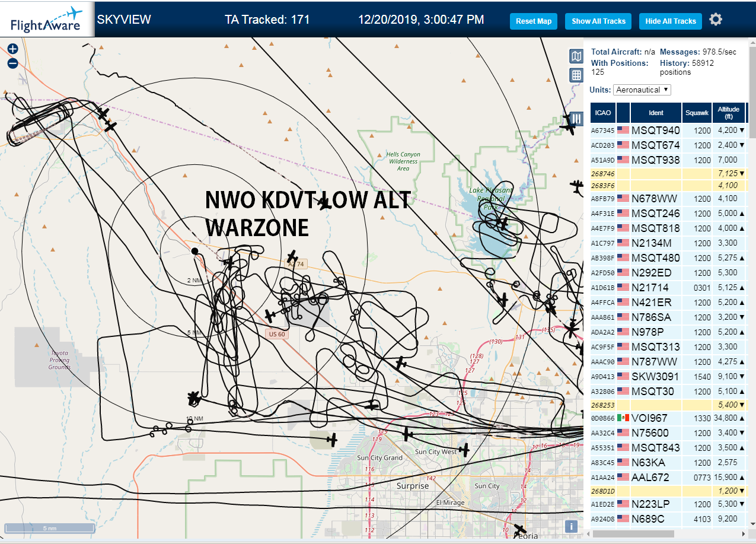Toggle the map grid icon
The width and height of the screenshot is (756, 544).
pyautogui.click(x=576, y=75)
